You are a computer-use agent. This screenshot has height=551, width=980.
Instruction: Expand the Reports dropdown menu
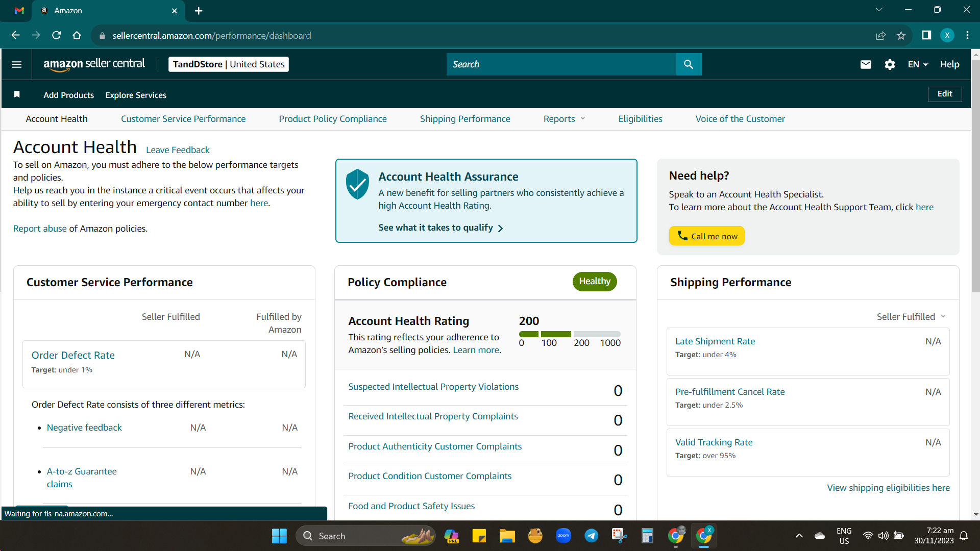pos(564,119)
